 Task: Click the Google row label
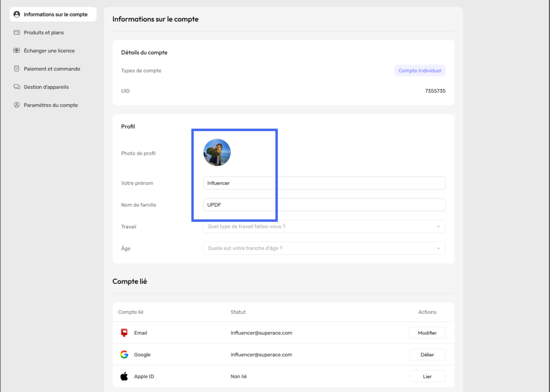pyautogui.click(x=142, y=354)
